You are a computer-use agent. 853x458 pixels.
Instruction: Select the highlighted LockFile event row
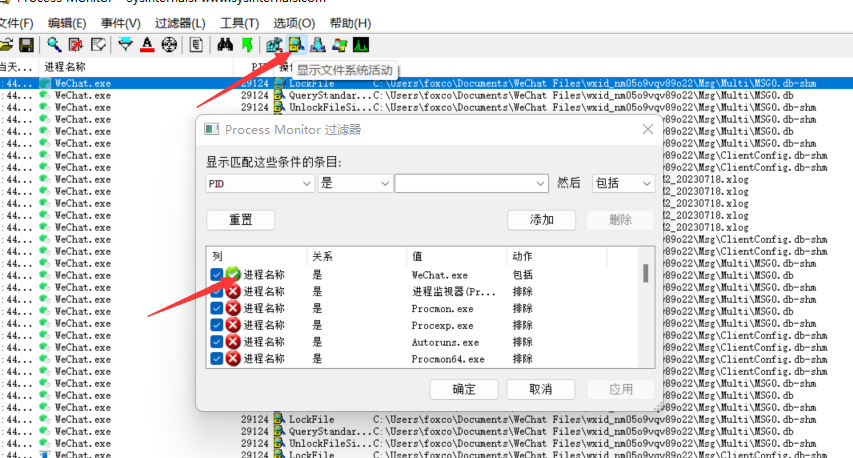click(426, 83)
